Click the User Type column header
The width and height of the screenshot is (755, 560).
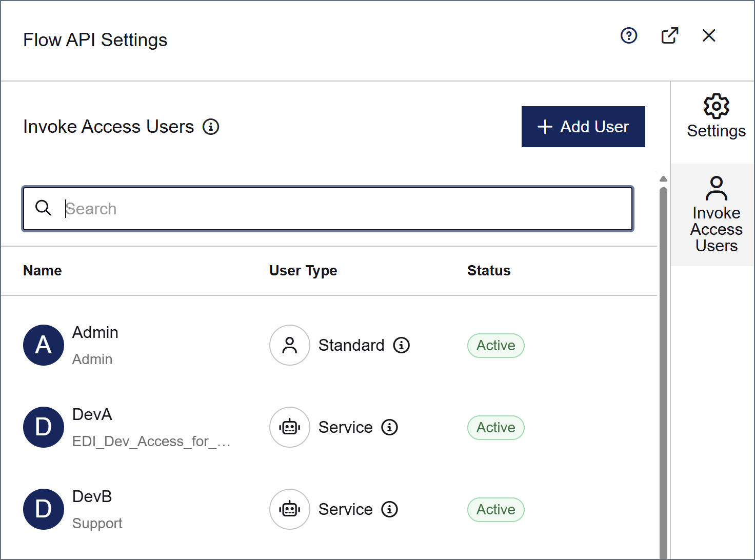[303, 270]
